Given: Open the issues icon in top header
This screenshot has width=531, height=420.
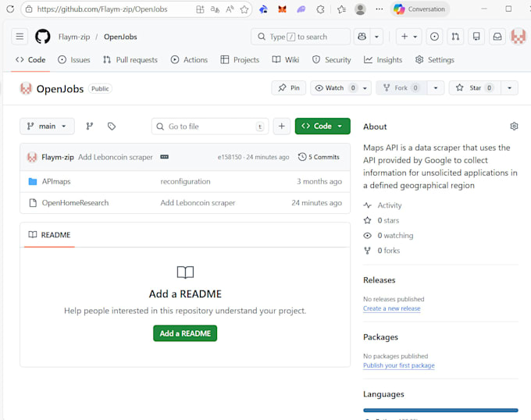Looking at the screenshot, I should point(434,37).
